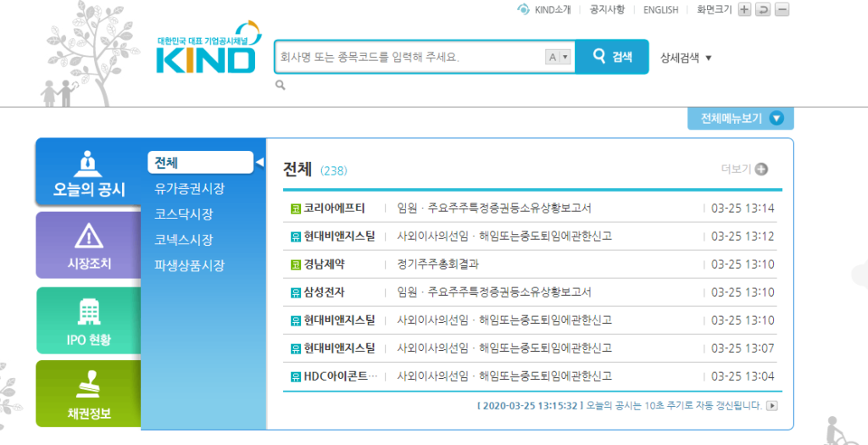Open 삼성전자 임원ㆍ주요주주 disclosure title
The image size is (868, 445).
coord(494,292)
